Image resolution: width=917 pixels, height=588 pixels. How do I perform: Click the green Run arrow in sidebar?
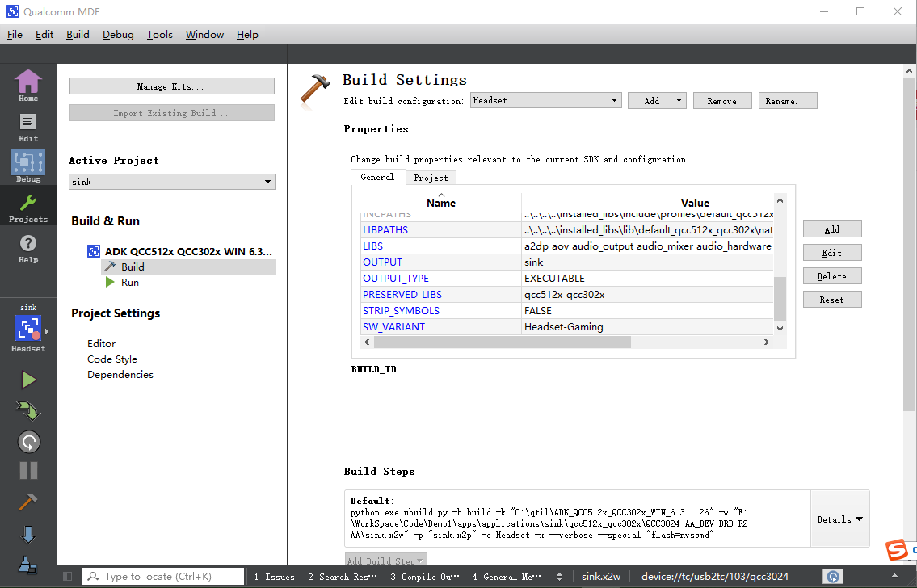(x=28, y=380)
